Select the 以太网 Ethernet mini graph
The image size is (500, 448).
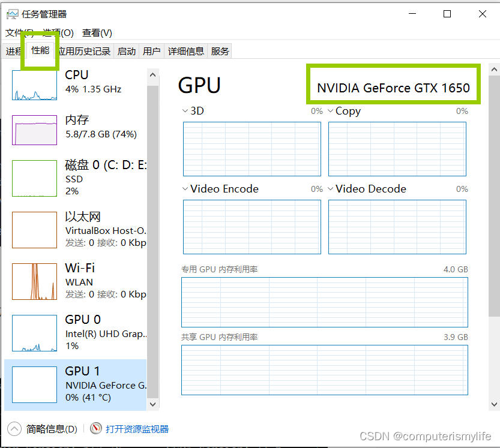coord(34,230)
